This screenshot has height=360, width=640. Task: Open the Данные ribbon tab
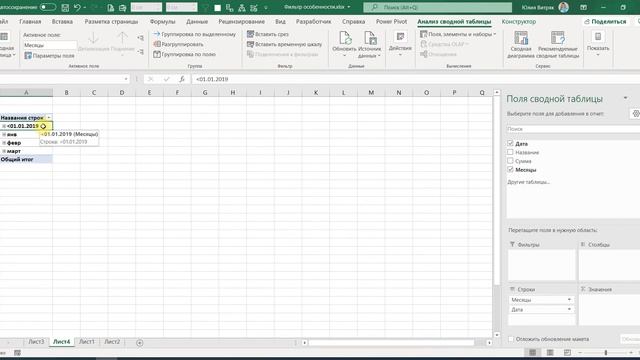(197, 22)
